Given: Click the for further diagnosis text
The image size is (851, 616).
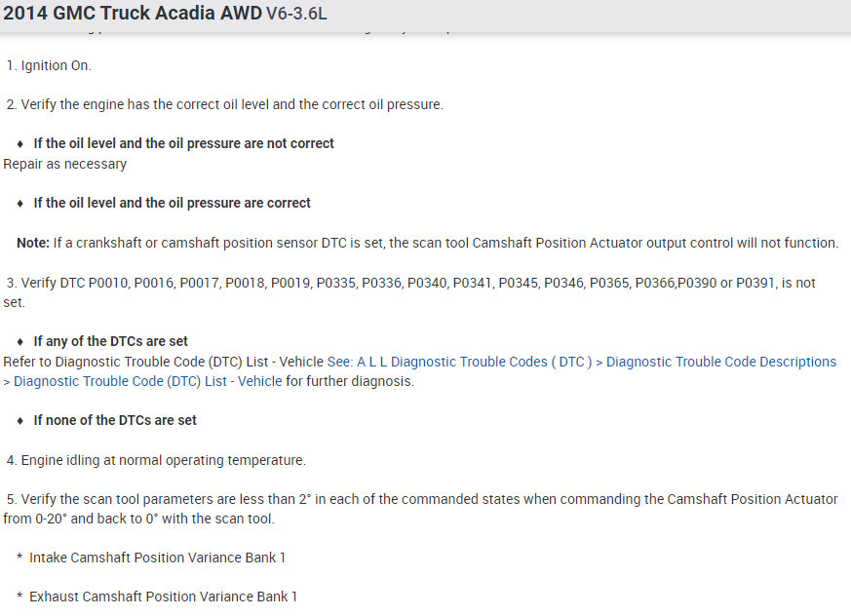Looking at the screenshot, I should 350,382.
